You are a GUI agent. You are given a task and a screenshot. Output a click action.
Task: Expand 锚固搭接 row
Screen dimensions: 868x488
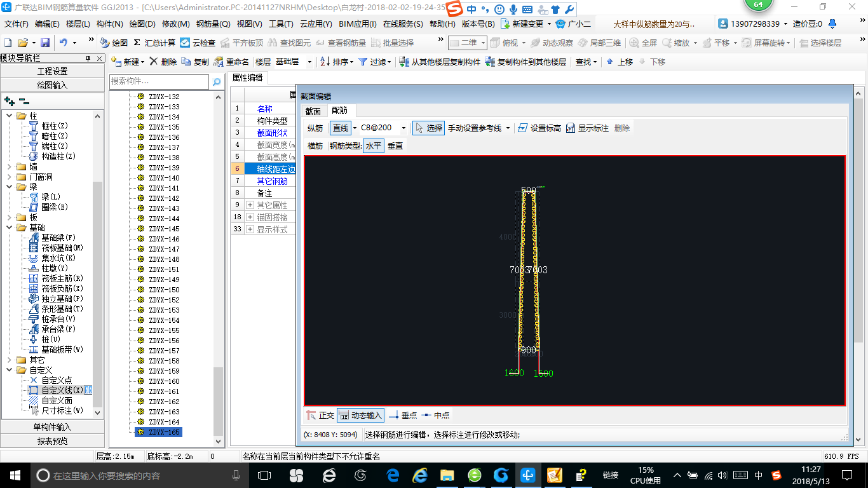[x=250, y=217]
